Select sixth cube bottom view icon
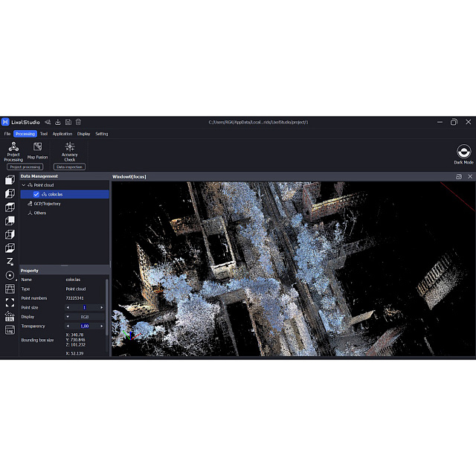This screenshot has height=476, width=476. pyautogui.click(x=10, y=248)
